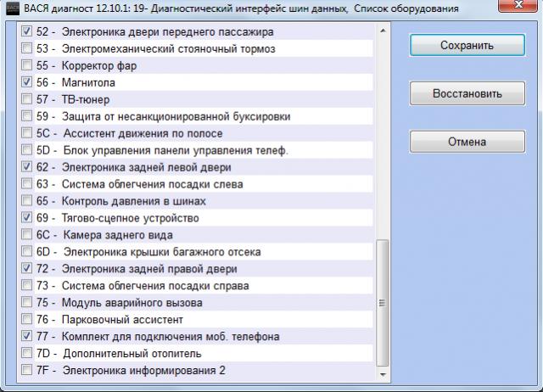Select the text 'Контроль давления в шинах'
Image resolution: width=543 pixels, height=392 pixels.
tap(134, 201)
